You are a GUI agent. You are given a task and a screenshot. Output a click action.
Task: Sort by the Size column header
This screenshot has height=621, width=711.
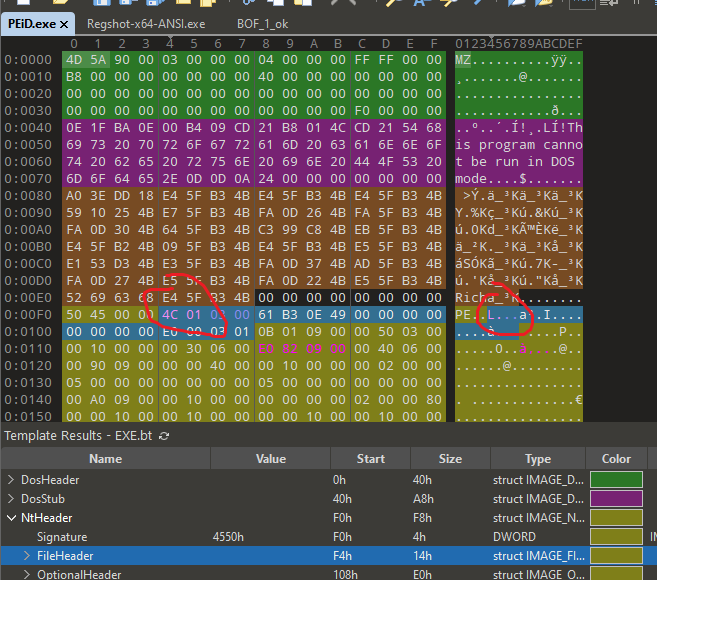[x=450, y=459]
